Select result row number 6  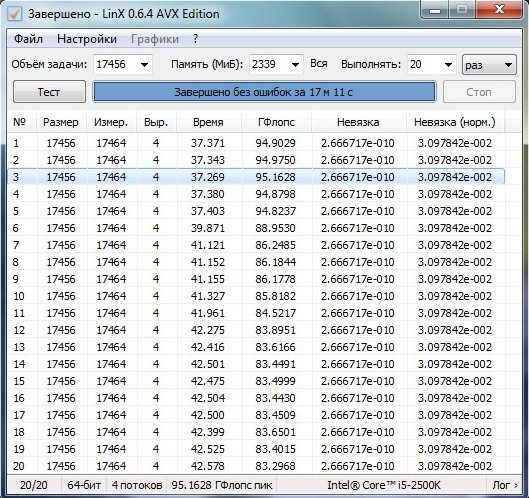coord(256,228)
